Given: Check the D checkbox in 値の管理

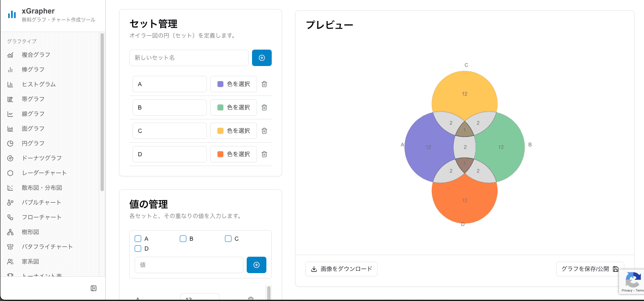Looking at the screenshot, I should (x=138, y=249).
